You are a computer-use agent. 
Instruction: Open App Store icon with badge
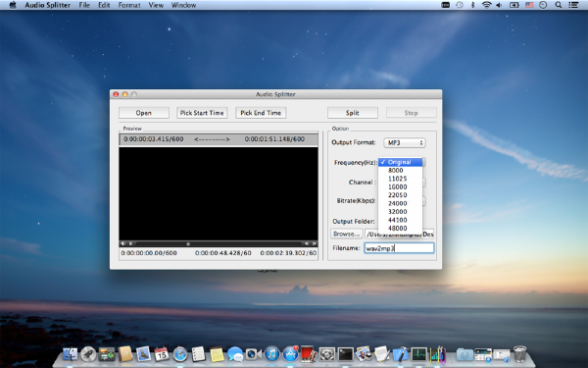pyautogui.click(x=290, y=354)
